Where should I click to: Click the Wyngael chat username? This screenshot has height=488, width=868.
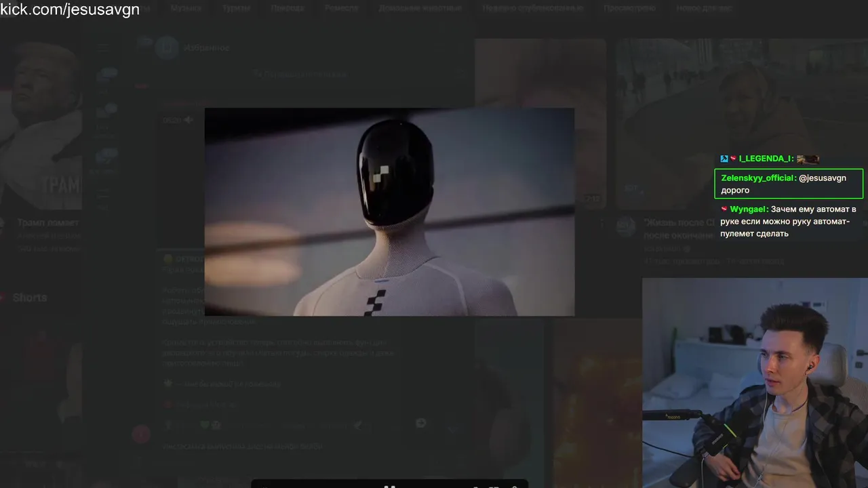point(749,209)
